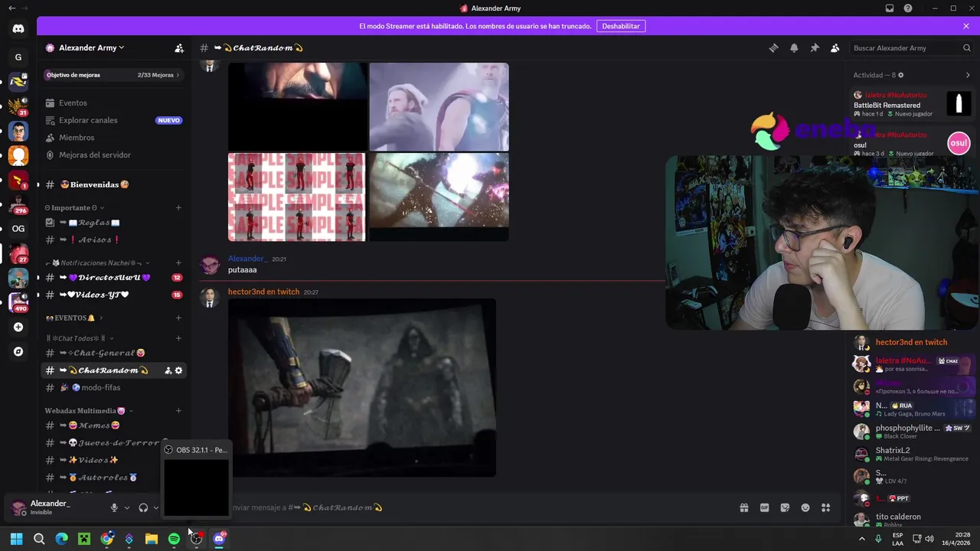
Task: Click Deshabilitar in streamer mode banner
Action: (620, 26)
